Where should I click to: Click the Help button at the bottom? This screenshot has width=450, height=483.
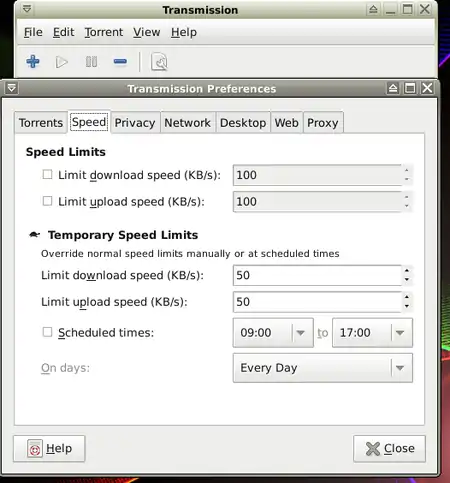tap(49, 449)
